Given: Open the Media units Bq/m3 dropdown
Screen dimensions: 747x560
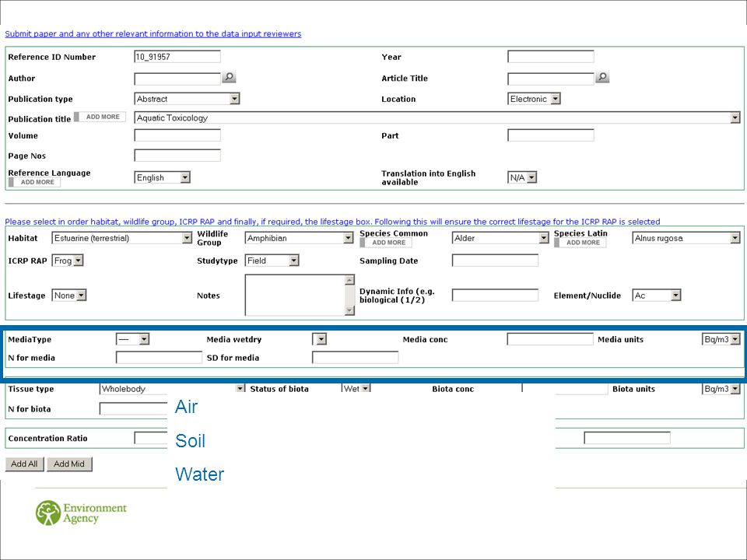Looking at the screenshot, I should tap(721, 339).
